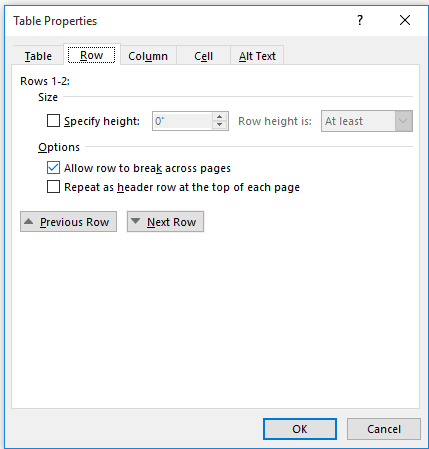Screen dimensions: 429x449
Task: Uncheck Allow row to break across pages
Action: [53, 168]
